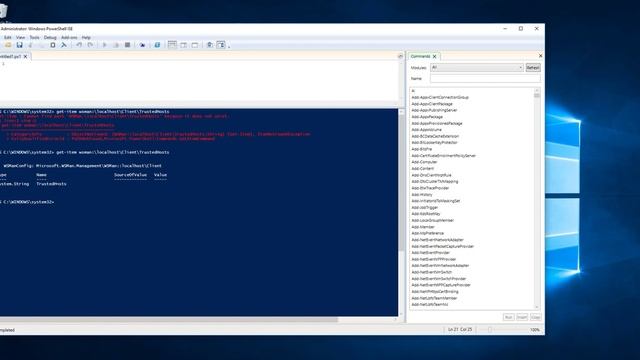Select Add-Content in the commands list
Image resolution: width=640 pixels, height=360 pixels.
422,169
